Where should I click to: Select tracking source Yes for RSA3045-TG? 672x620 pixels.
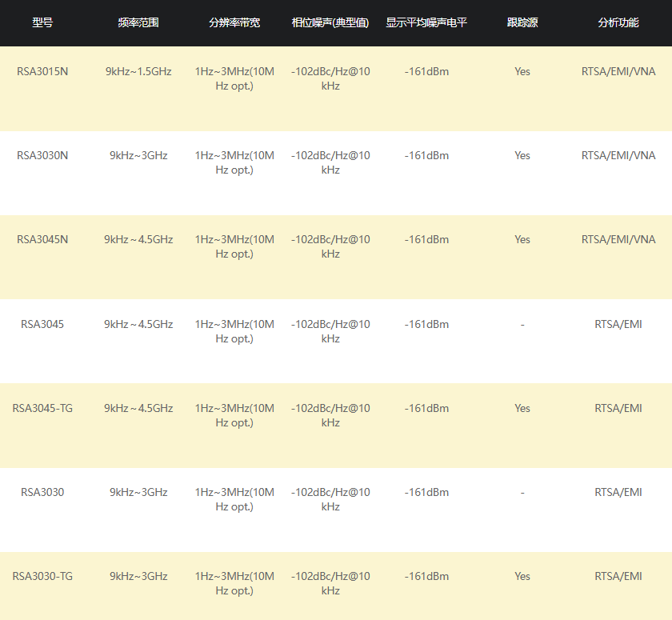pos(522,408)
